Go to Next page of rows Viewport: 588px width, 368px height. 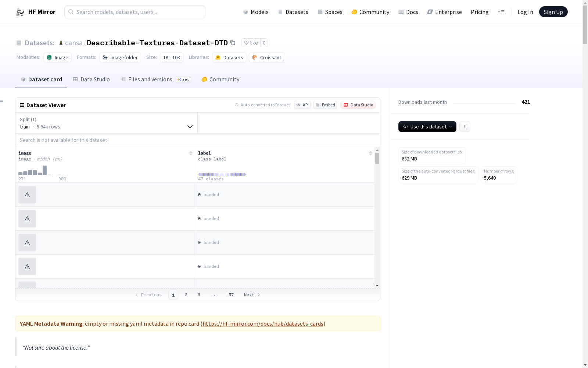point(252,295)
